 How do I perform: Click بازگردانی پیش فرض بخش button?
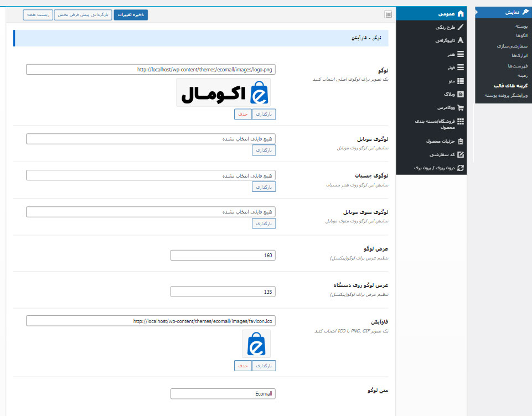pos(83,15)
